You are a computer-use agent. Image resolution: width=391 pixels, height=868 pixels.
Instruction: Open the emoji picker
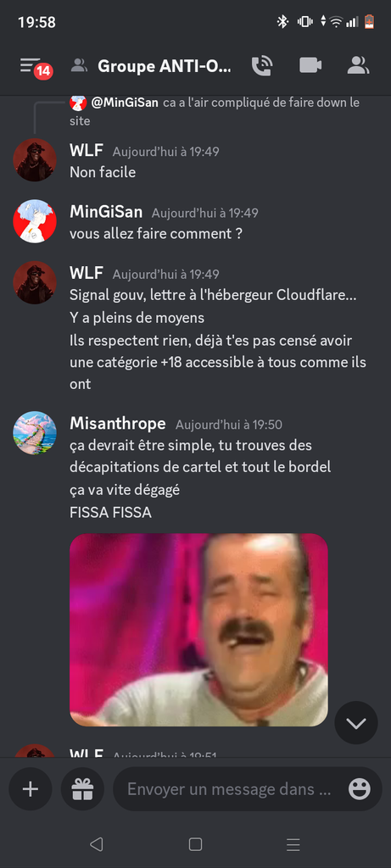click(360, 789)
